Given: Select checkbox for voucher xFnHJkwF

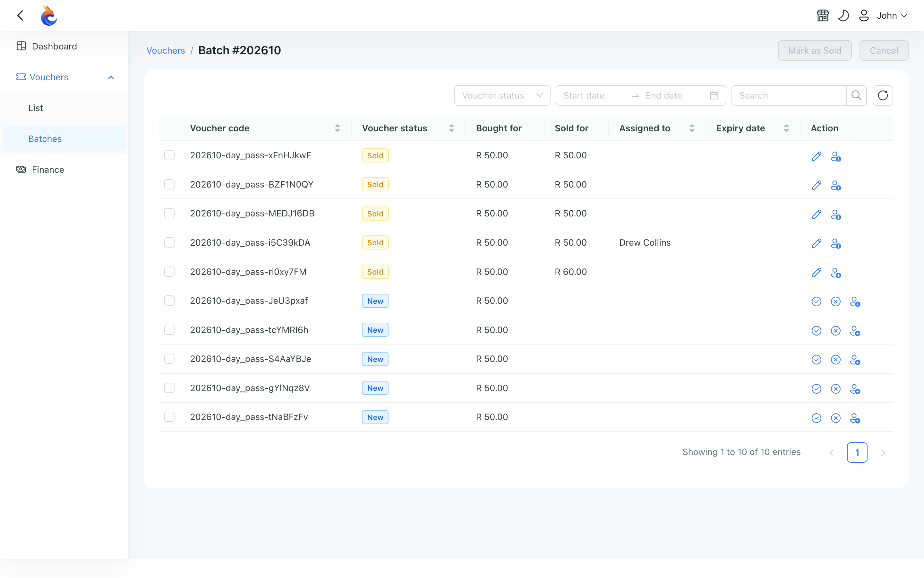Looking at the screenshot, I should (169, 155).
